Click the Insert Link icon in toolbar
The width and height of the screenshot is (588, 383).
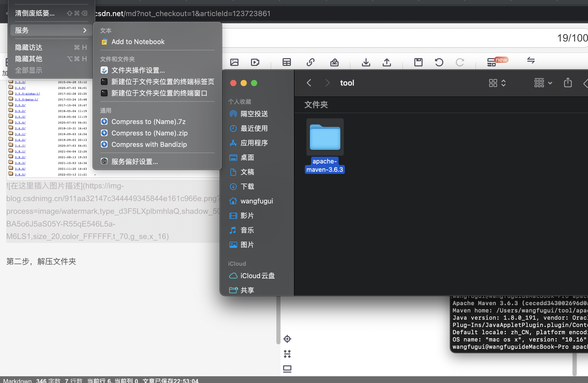[x=311, y=61]
